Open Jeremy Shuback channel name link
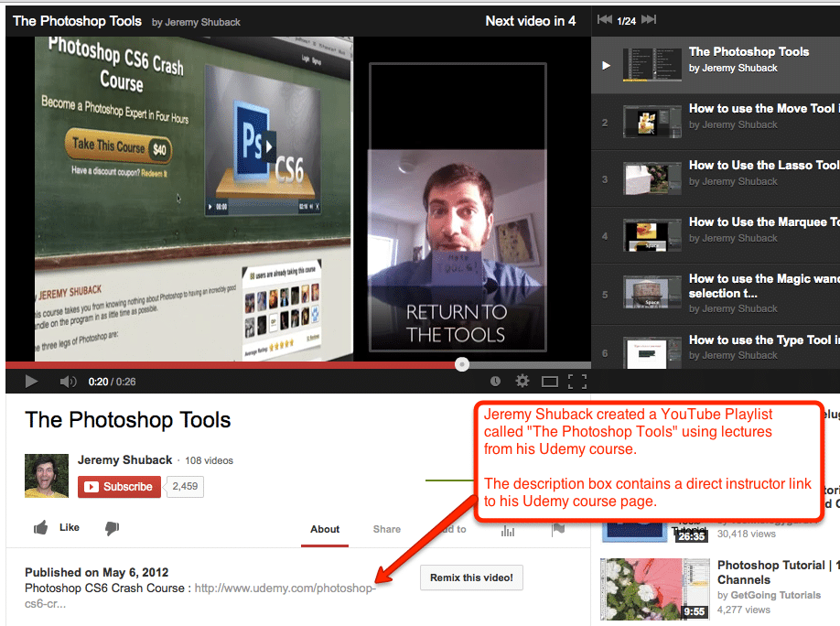Screen dimensions: 840x626 point(124,459)
